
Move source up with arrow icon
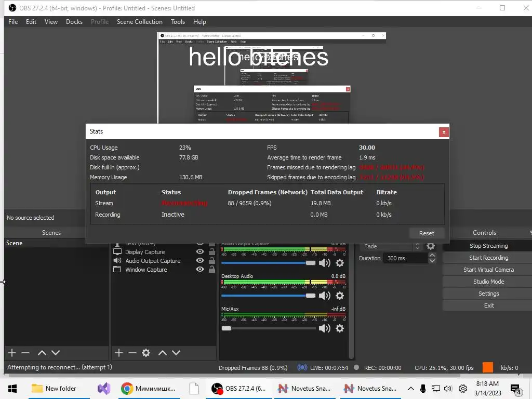(163, 353)
